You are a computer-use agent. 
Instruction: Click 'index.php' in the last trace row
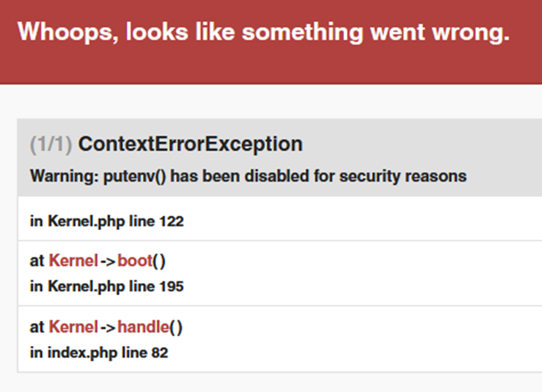click(x=77, y=352)
